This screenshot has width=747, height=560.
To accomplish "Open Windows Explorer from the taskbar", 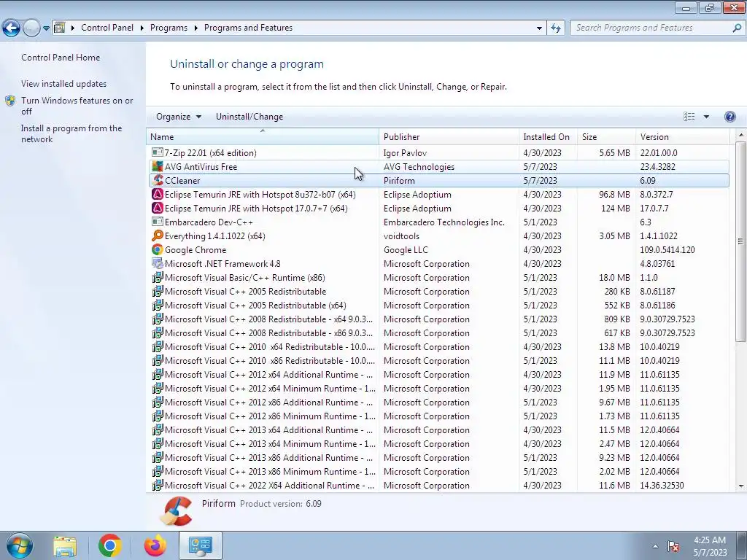I will [65, 545].
